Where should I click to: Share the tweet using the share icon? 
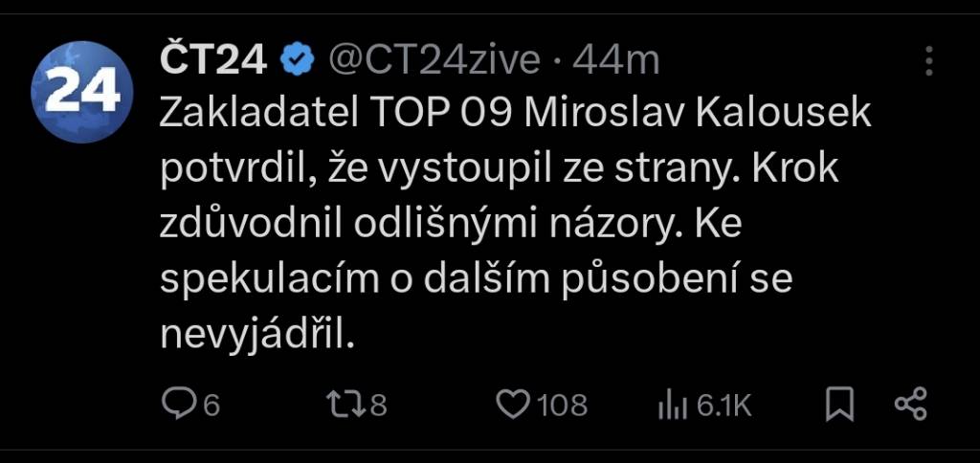(910, 406)
